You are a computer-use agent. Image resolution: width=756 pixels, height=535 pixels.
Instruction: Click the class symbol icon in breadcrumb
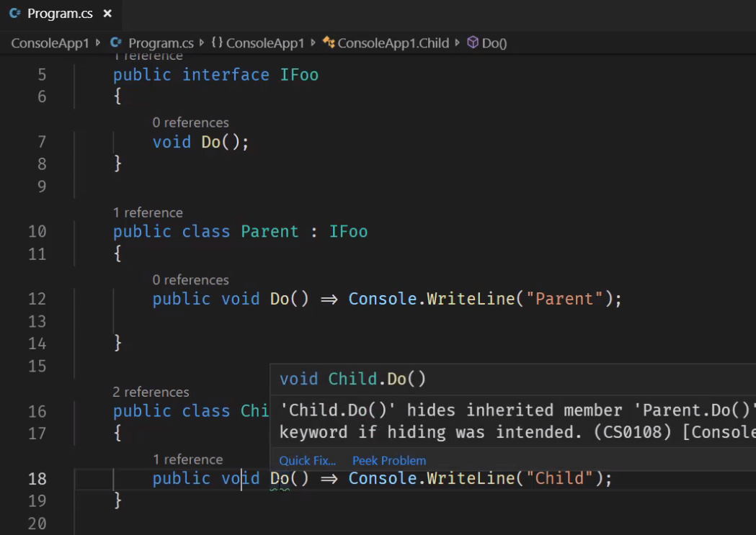pos(329,43)
